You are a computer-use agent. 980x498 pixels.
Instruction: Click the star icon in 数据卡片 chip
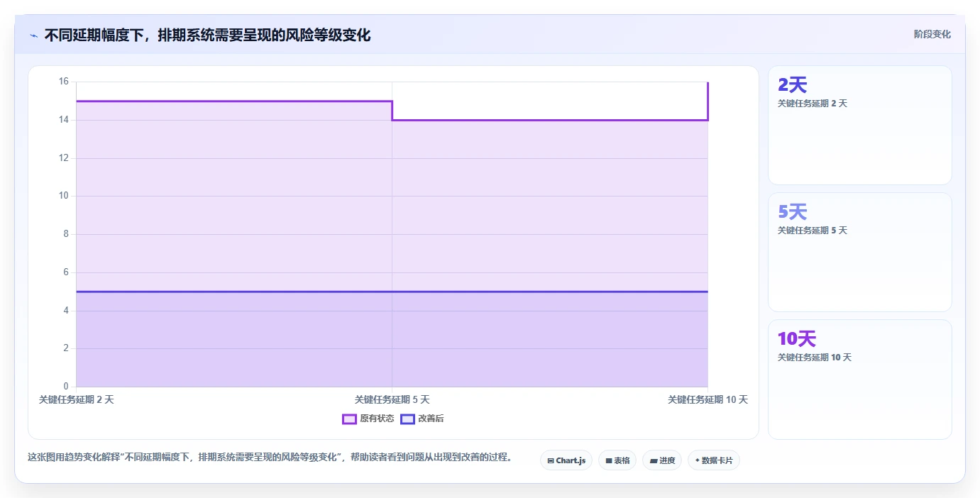697,460
